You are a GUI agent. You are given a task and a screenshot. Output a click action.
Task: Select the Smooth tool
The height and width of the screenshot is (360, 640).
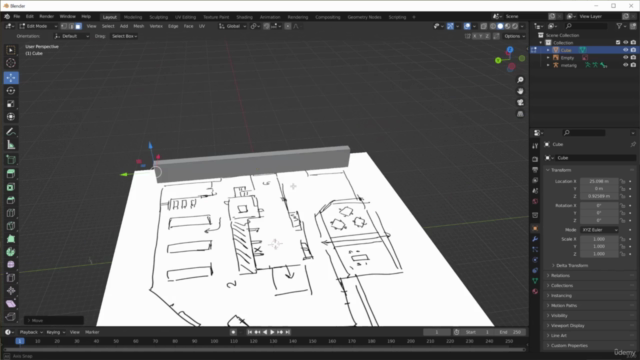click(x=11, y=264)
